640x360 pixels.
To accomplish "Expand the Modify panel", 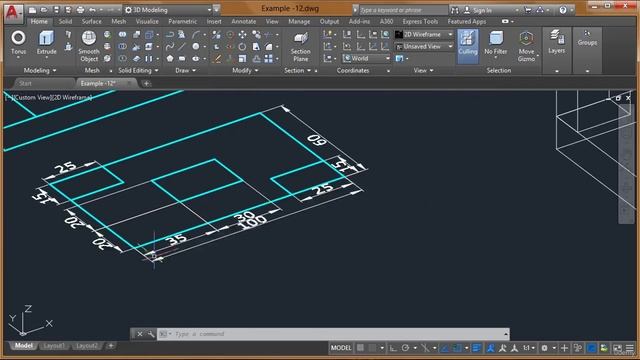I will pos(245,71).
